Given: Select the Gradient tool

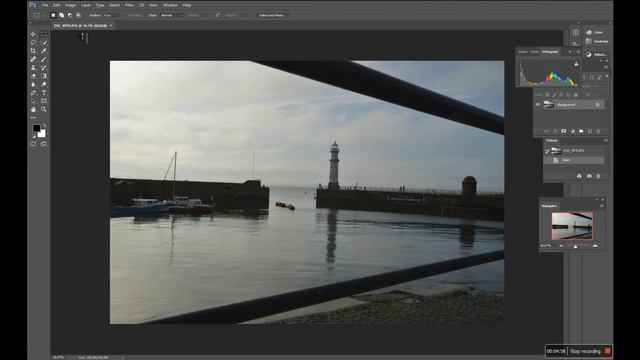Looking at the screenshot, I should [44, 76].
